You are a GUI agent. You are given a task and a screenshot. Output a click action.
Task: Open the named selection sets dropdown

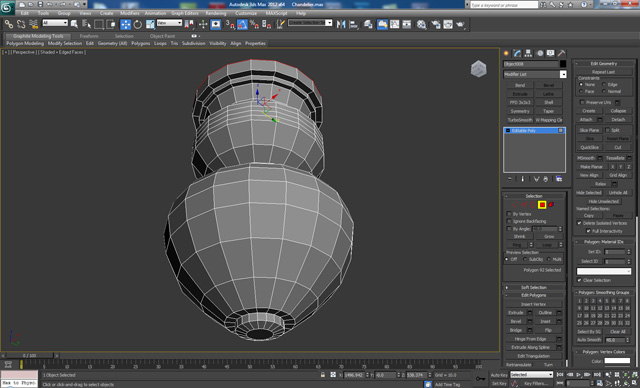point(310,23)
